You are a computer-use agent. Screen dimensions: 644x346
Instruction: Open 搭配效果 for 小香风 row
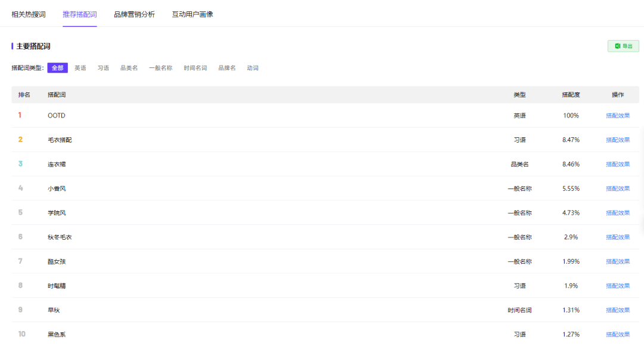(x=618, y=188)
